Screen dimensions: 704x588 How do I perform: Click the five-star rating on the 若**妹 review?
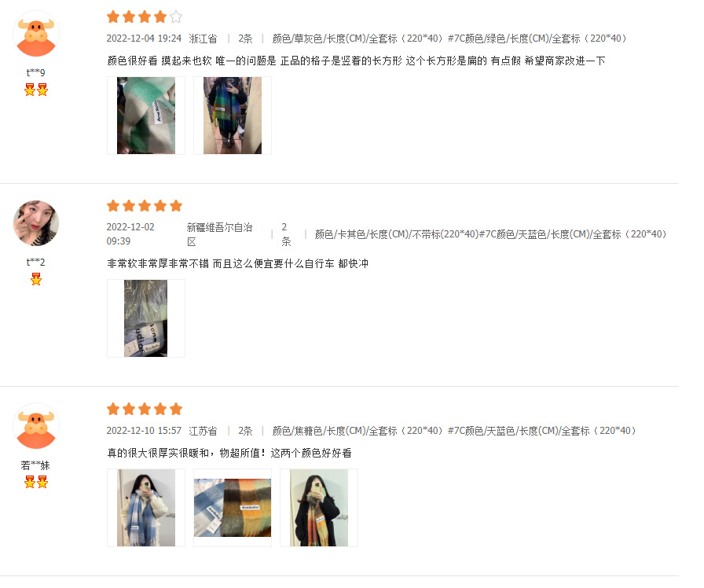(145, 410)
